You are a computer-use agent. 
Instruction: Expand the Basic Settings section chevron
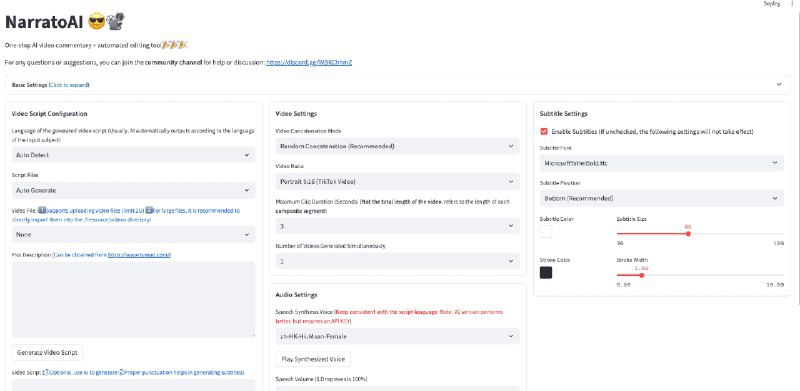[779, 85]
